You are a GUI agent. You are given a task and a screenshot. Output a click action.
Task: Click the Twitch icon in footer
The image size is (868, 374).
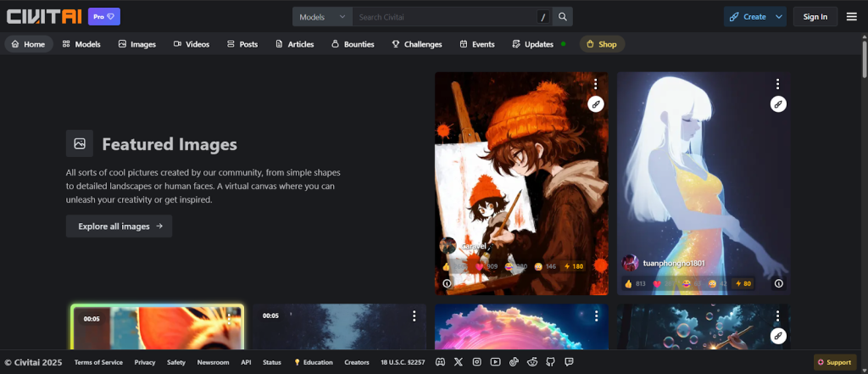[x=570, y=362]
